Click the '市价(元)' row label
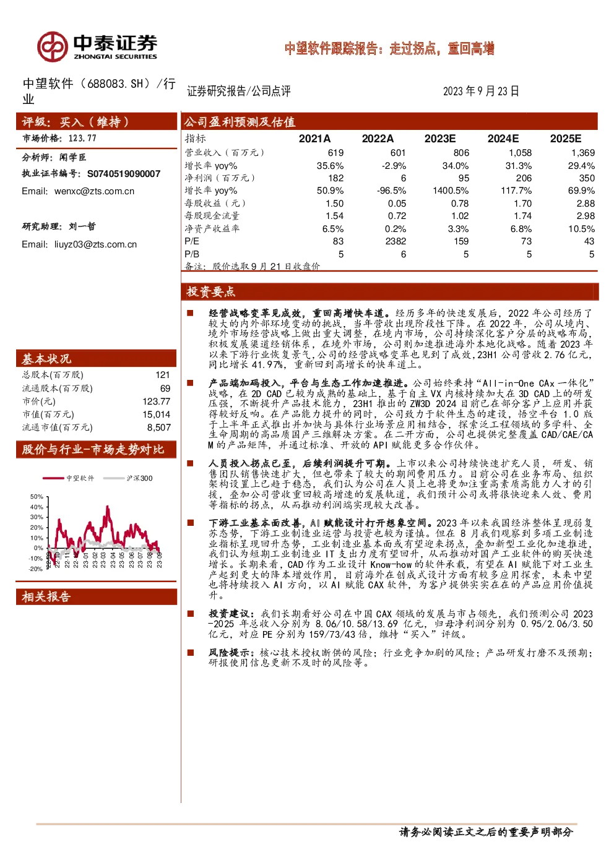614x868 pixels. [x=39, y=402]
